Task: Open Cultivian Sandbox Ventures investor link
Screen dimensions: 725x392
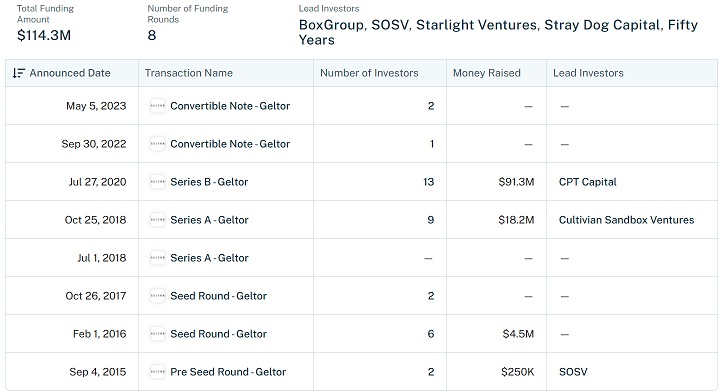Action: click(627, 220)
